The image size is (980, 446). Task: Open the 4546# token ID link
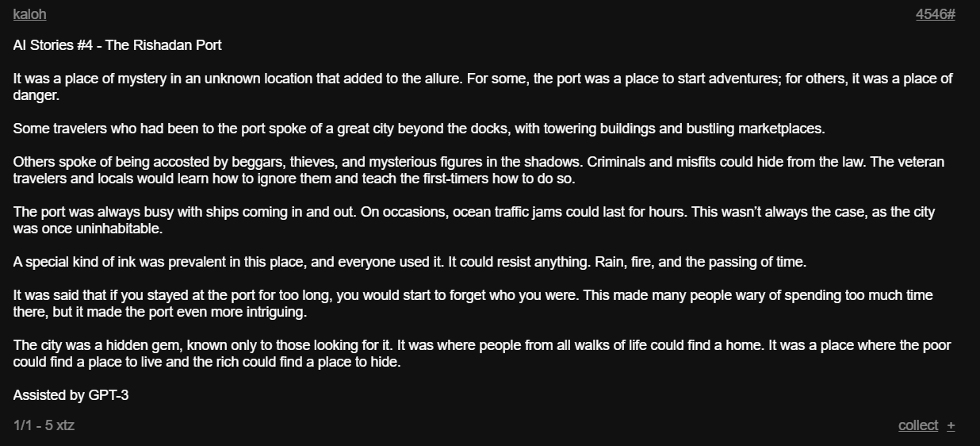coord(935,14)
